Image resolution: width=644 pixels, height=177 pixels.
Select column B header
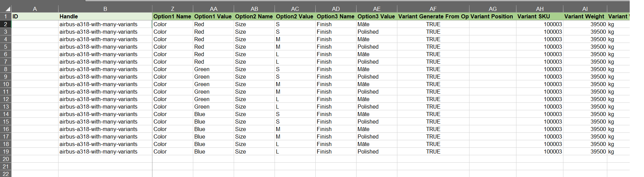pos(105,9)
